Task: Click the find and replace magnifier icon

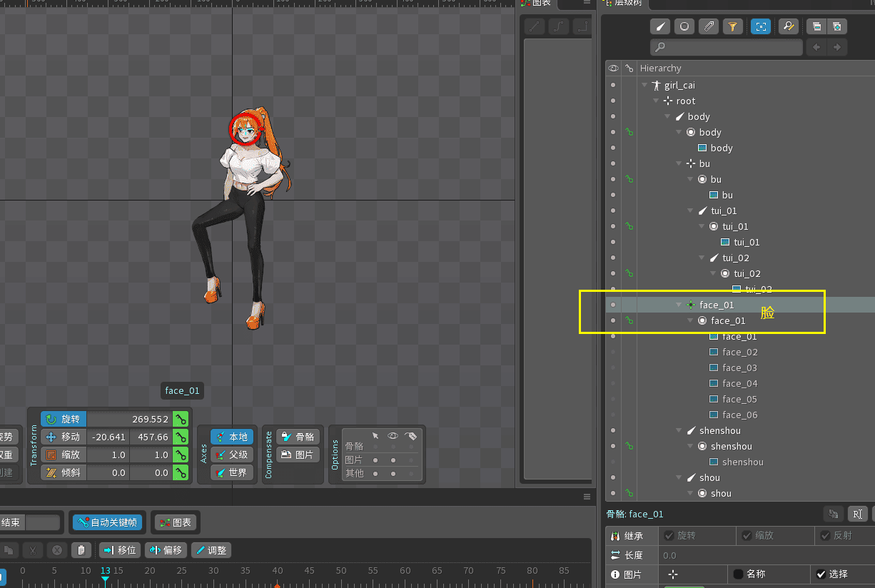Action: 788,26
